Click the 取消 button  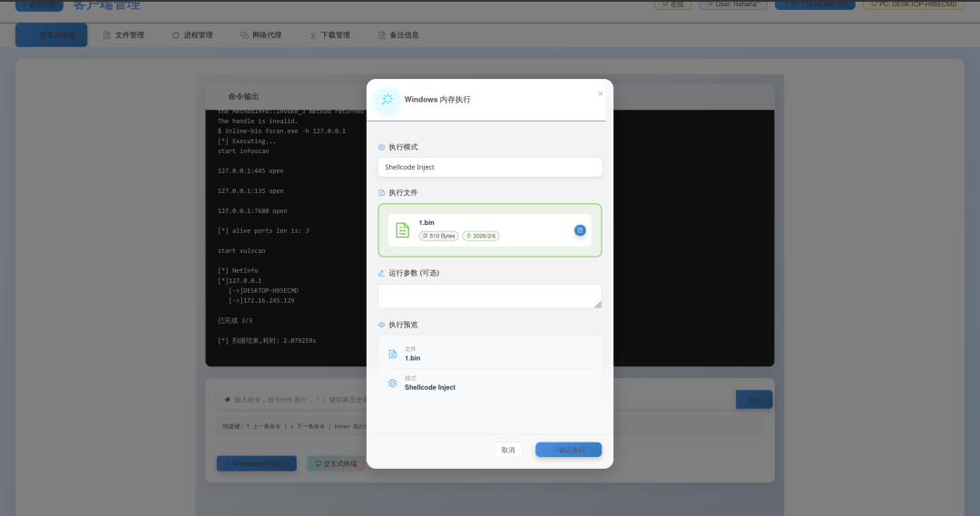click(508, 450)
